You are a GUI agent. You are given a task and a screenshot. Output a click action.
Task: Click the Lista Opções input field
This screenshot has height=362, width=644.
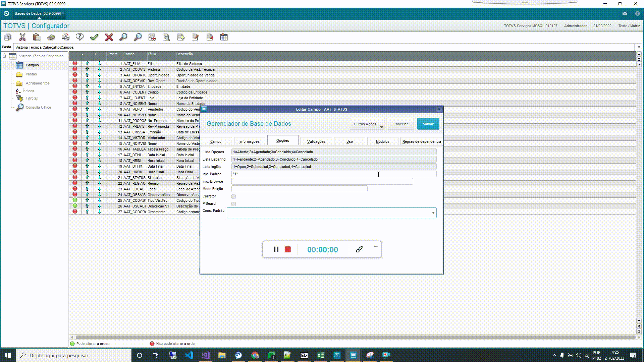tap(334, 152)
